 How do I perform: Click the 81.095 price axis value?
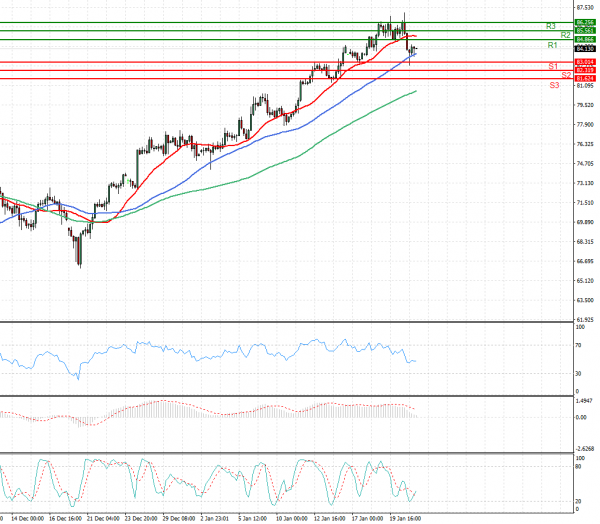coord(585,85)
